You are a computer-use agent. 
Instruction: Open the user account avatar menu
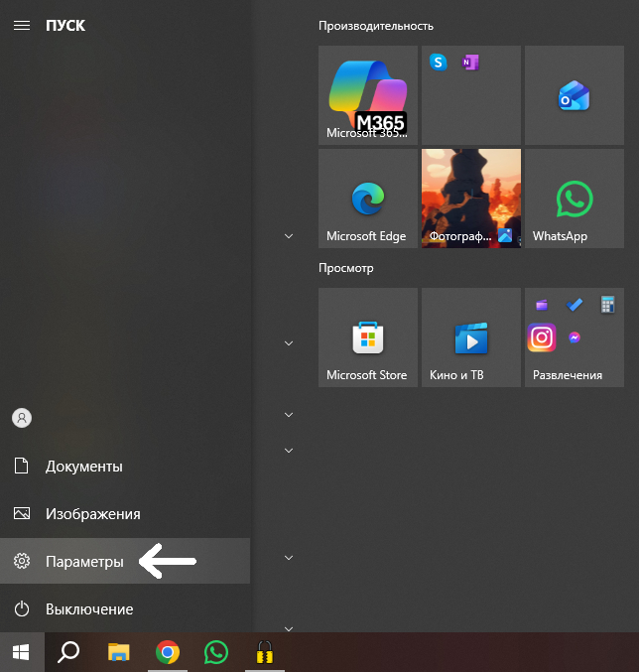22,418
